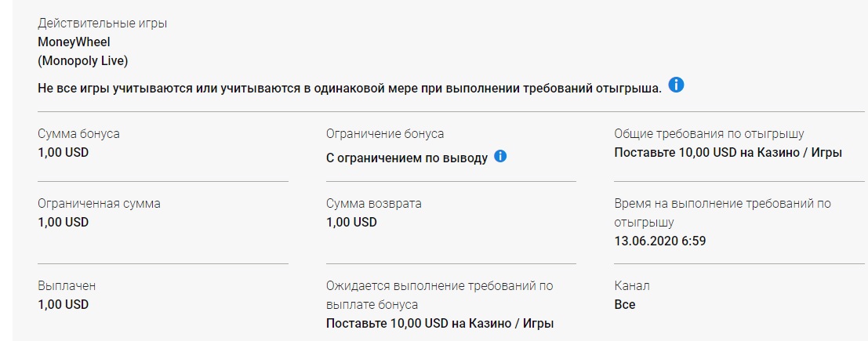The image size is (868, 341).
Task: Click the "Канал" label
Action: click(632, 286)
